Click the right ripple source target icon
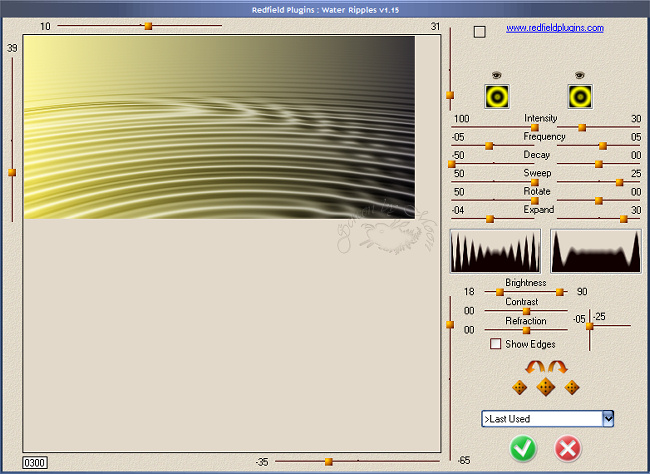This screenshot has width=650, height=474. click(580, 95)
